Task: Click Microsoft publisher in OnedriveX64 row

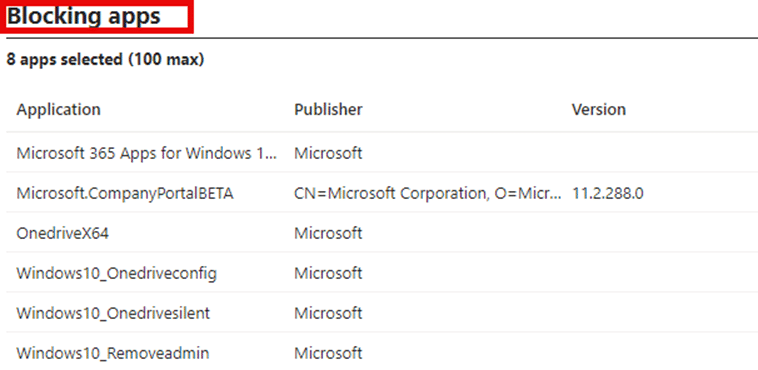Action: pyautogui.click(x=328, y=234)
